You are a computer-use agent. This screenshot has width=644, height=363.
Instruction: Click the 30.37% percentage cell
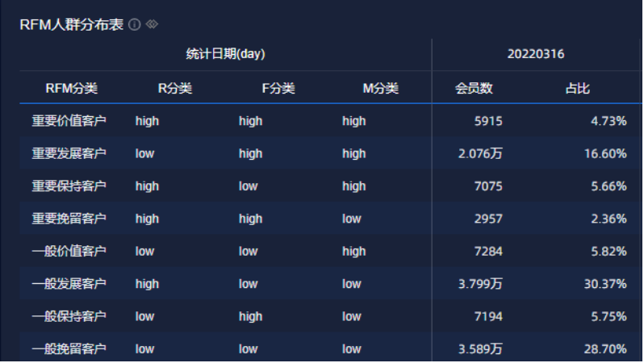[x=605, y=284]
